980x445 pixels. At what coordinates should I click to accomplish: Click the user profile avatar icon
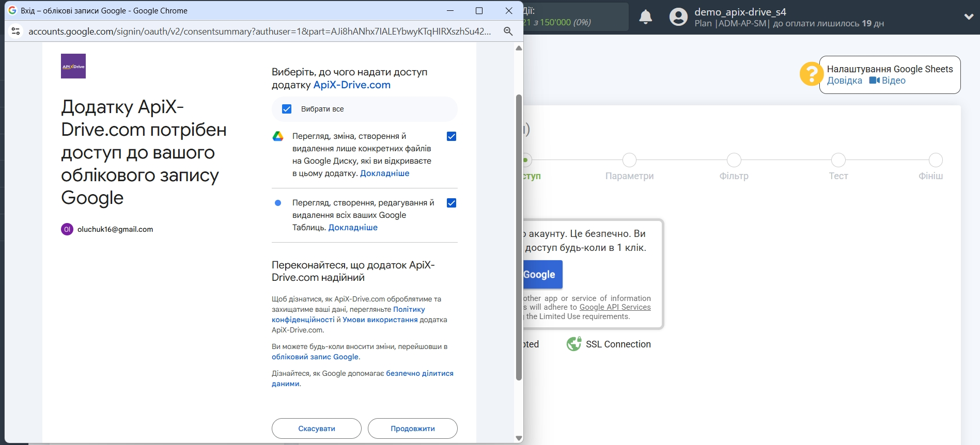(x=679, y=17)
